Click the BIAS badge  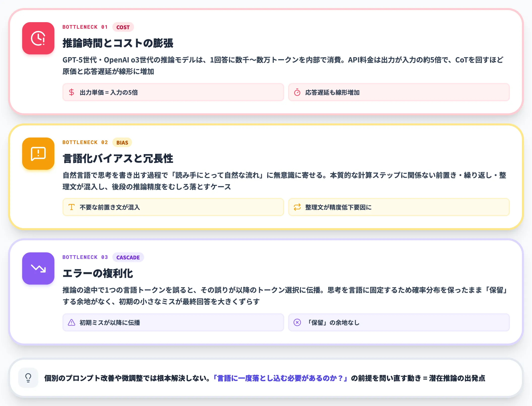(x=122, y=143)
